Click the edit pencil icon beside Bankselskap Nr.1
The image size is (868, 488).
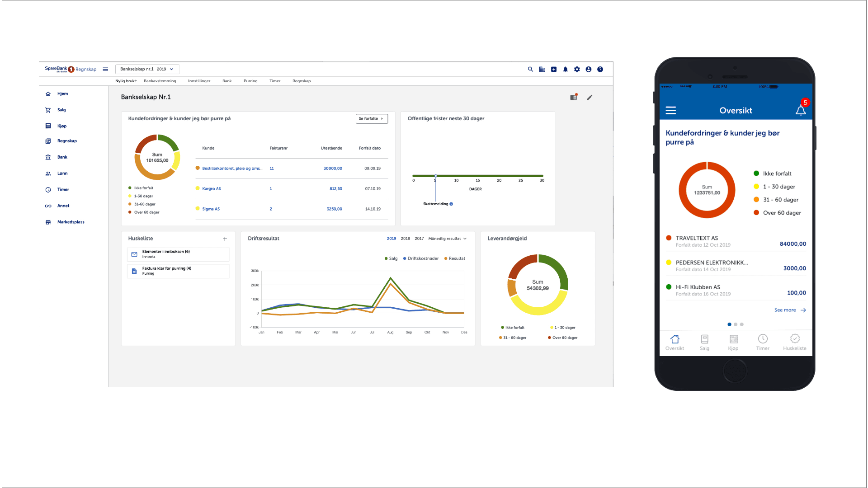click(x=590, y=97)
